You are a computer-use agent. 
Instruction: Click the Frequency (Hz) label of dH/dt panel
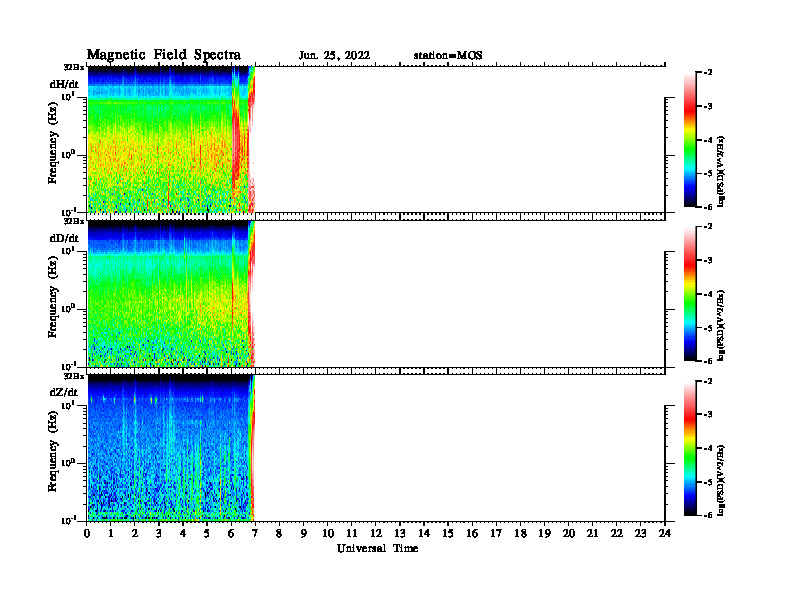(x=53, y=143)
